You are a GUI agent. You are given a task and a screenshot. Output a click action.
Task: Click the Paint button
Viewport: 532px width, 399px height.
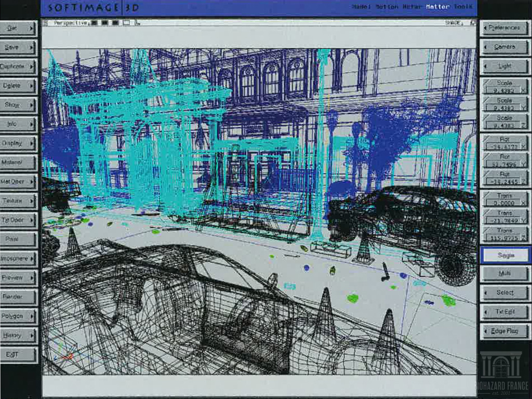(18, 239)
